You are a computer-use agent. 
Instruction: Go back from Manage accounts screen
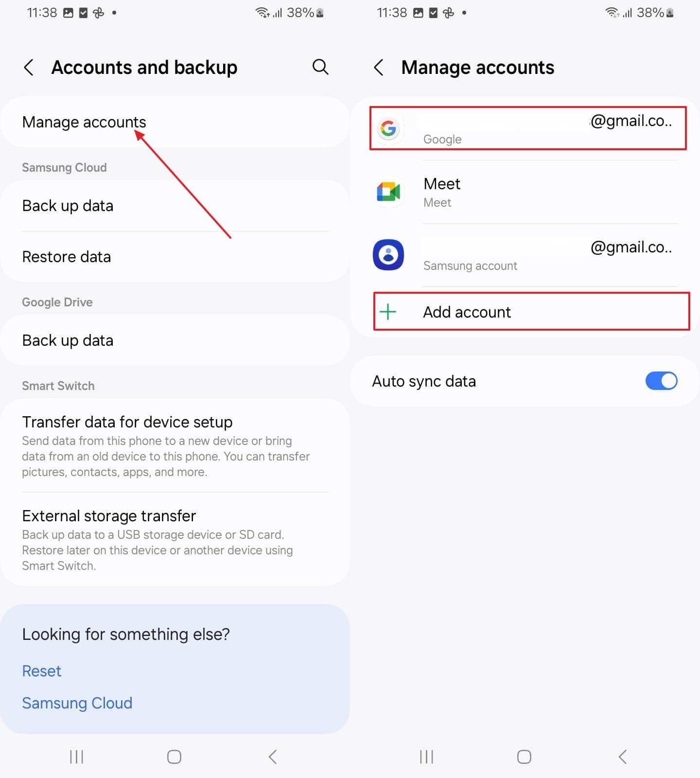pos(379,67)
